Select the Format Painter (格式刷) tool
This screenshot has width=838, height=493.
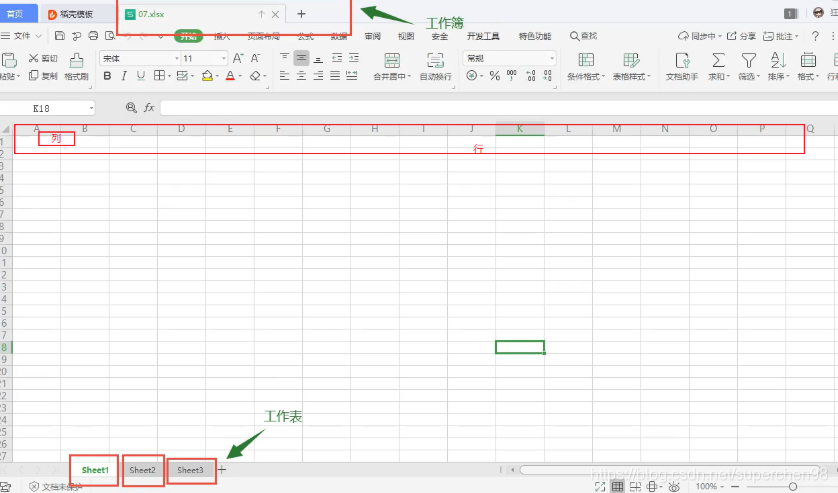(76, 66)
